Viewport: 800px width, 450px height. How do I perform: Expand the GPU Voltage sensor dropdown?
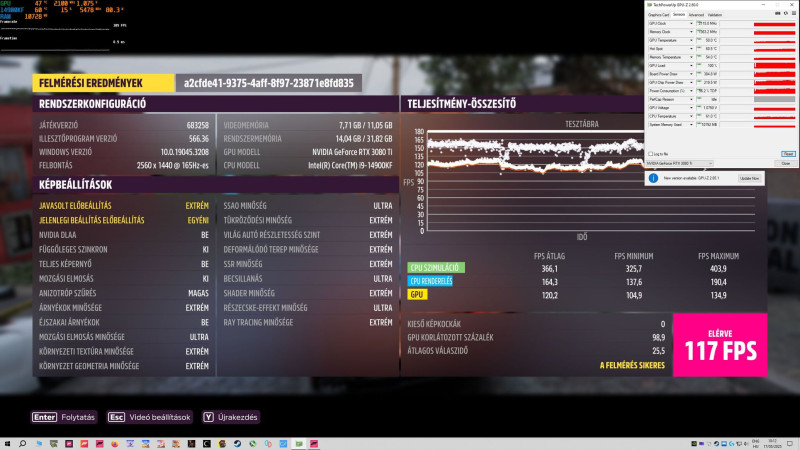point(691,108)
